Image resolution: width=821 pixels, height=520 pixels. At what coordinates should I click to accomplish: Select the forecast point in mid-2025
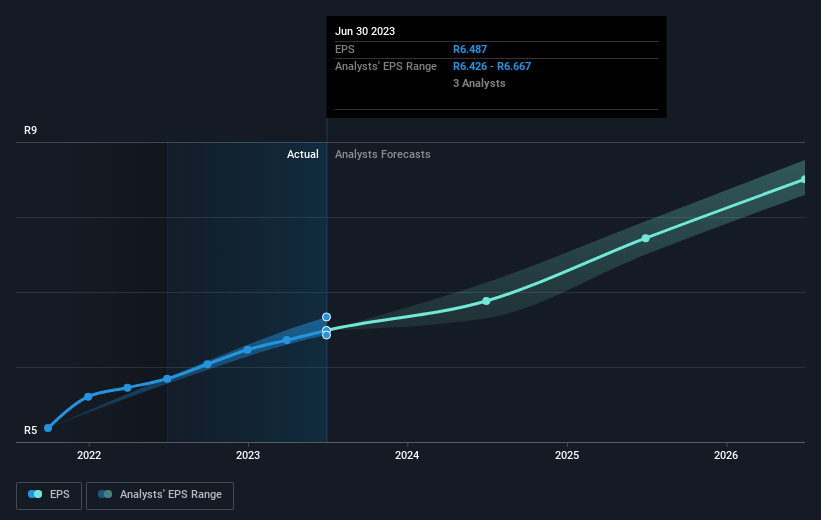pos(646,238)
